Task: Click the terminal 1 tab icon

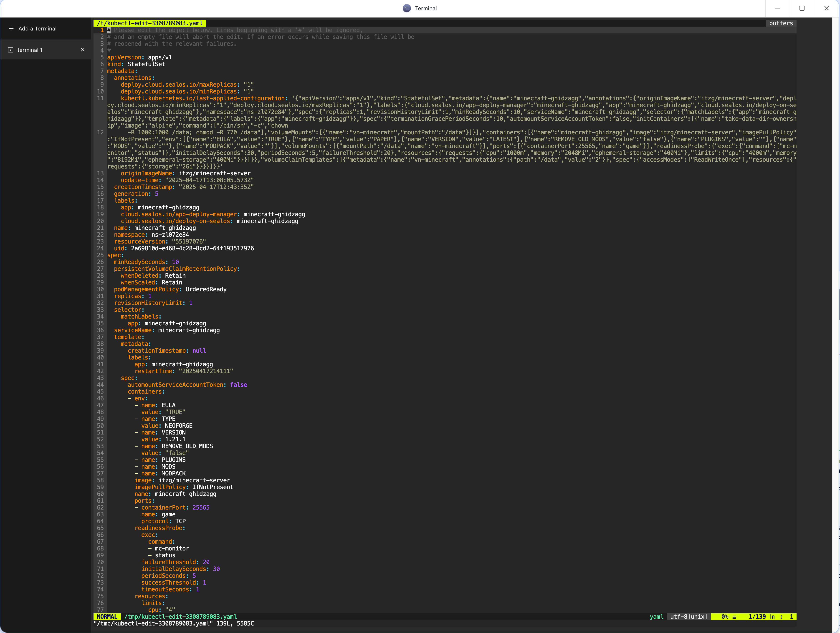Action: click(11, 50)
